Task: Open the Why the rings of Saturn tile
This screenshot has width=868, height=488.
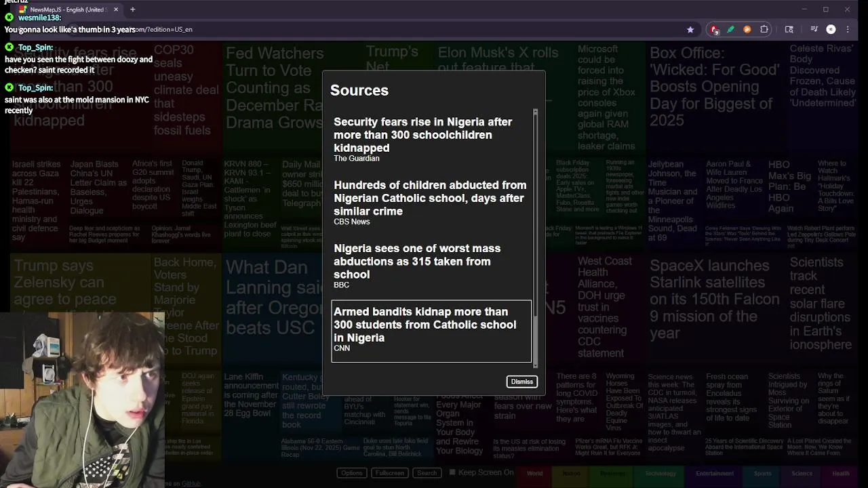Action: pyautogui.click(x=836, y=401)
